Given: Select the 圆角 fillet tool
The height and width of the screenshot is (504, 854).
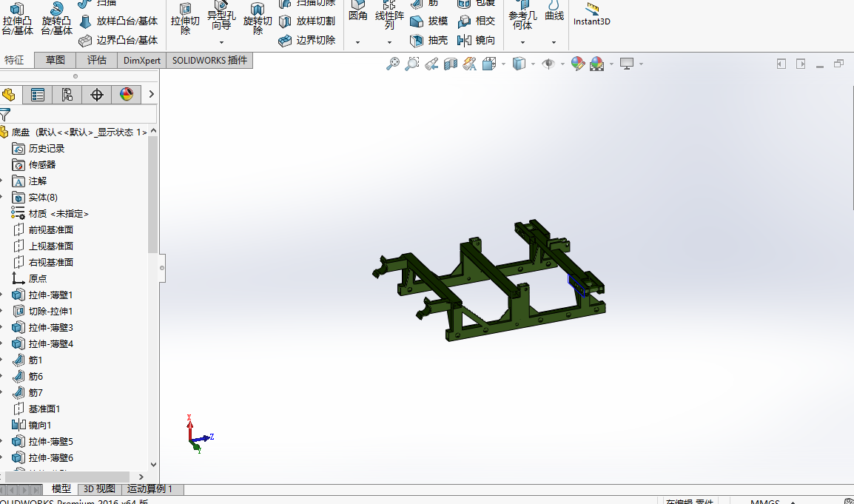Looking at the screenshot, I should click(358, 12).
